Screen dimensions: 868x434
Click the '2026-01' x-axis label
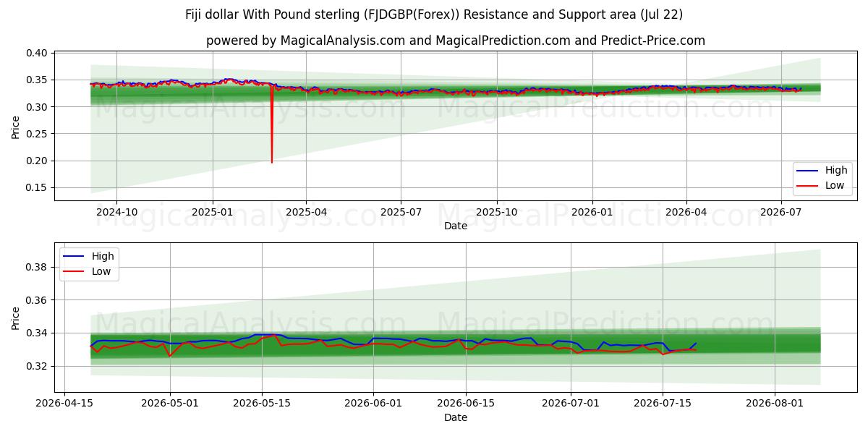[x=592, y=213]
